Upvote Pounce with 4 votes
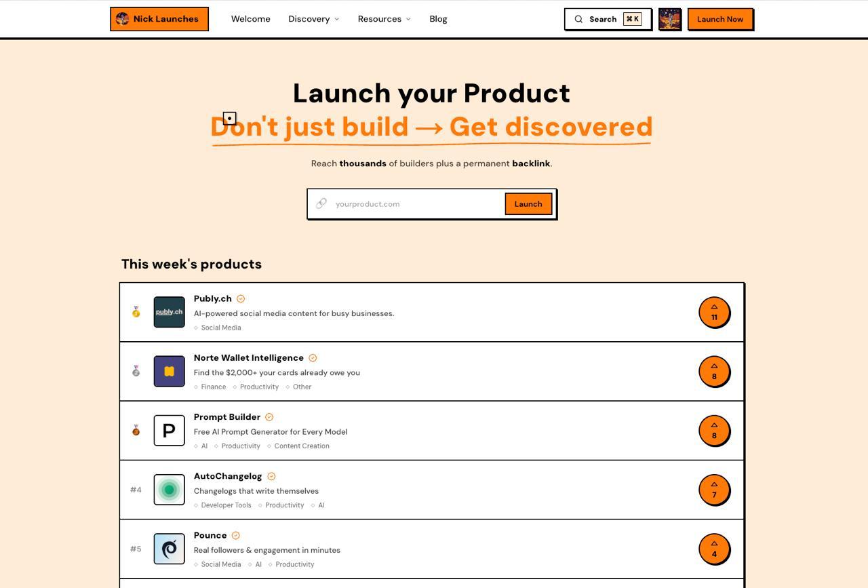This screenshot has width=868, height=588. tap(714, 549)
